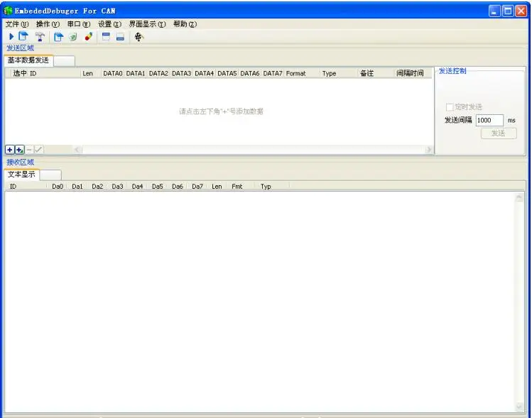Click the Da4 column header in receive area
Image resolution: width=532 pixels, height=418 pixels.
[137, 187]
